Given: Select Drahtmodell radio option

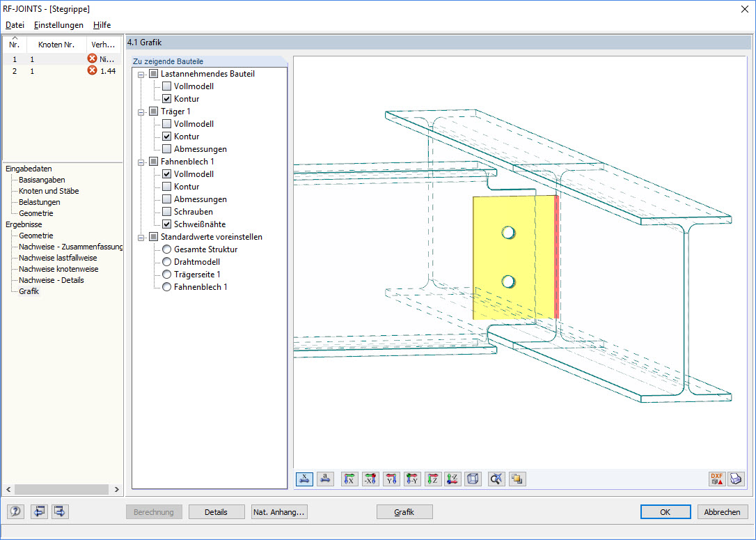Looking at the screenshot, I should 167,262.
